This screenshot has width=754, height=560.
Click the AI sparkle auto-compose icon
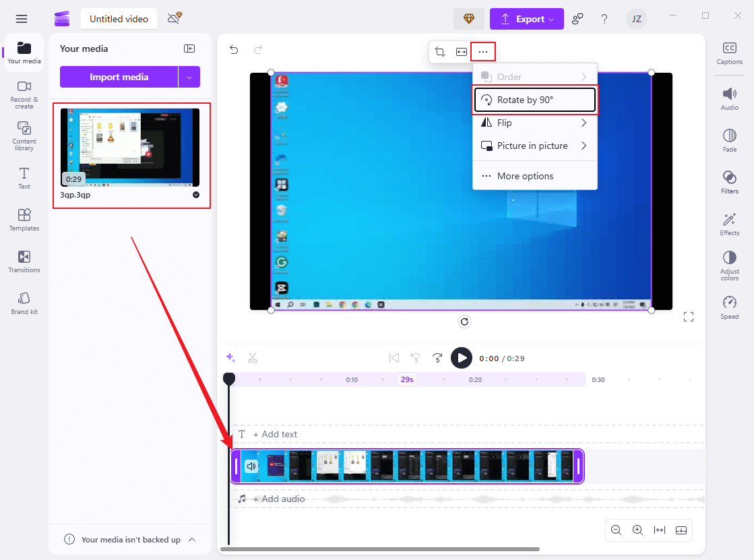(231, 358)
